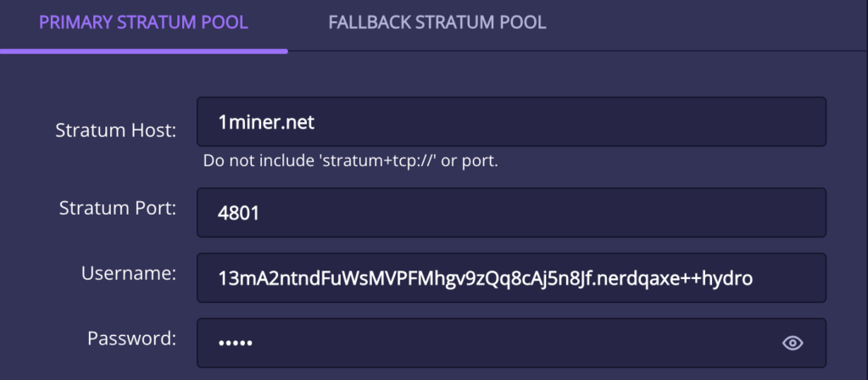Screen dimensions: 868x380
Task: Click the 1miner.net host value
Action: click(265, 123)
